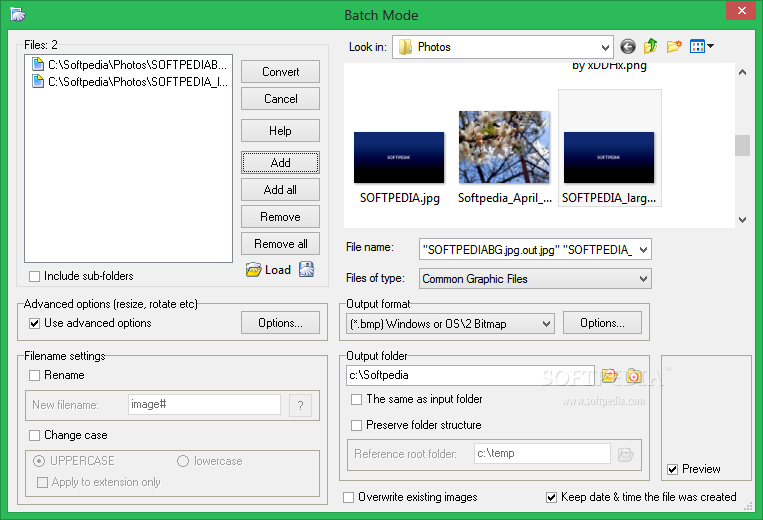The width and height of the screenshot is (763, 520).
Task: Click Remove all button
Action: [280, 244]
